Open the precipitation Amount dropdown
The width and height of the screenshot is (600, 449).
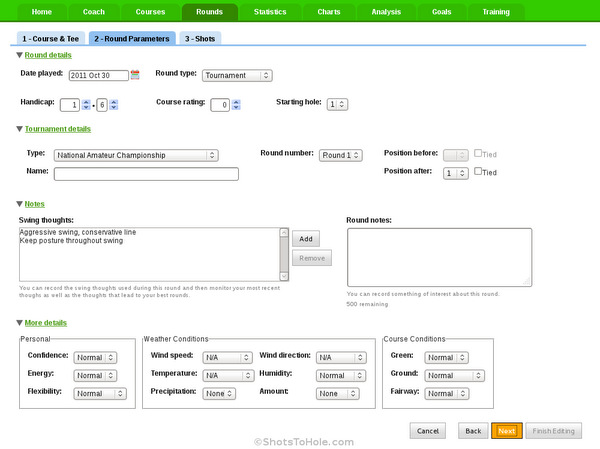pos(338,393)
